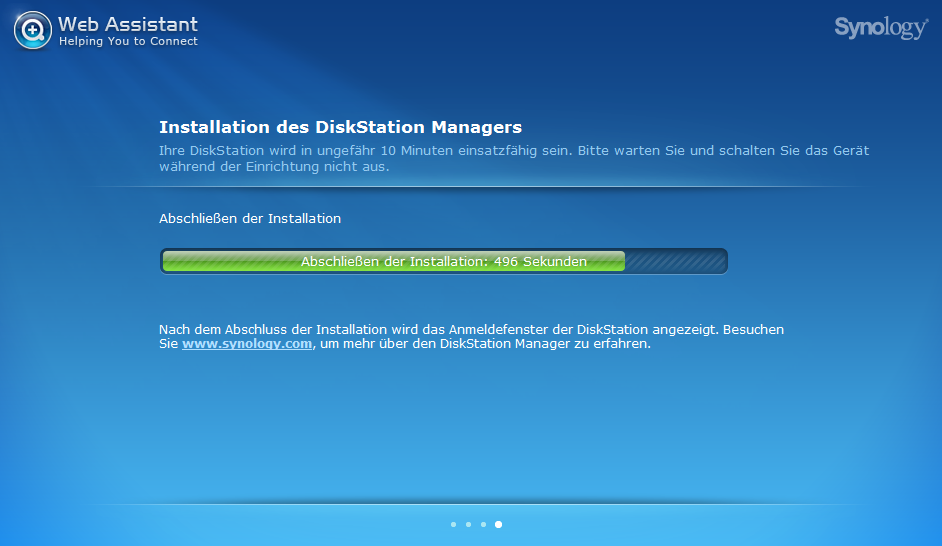
Task: Click the 'Web Assistant' title text
Action: click(x=128, y=24)
